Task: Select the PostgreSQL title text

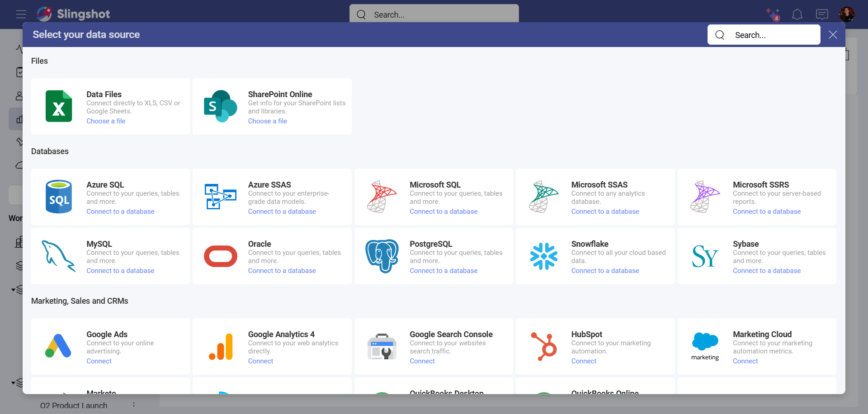Action: [431, 244]
